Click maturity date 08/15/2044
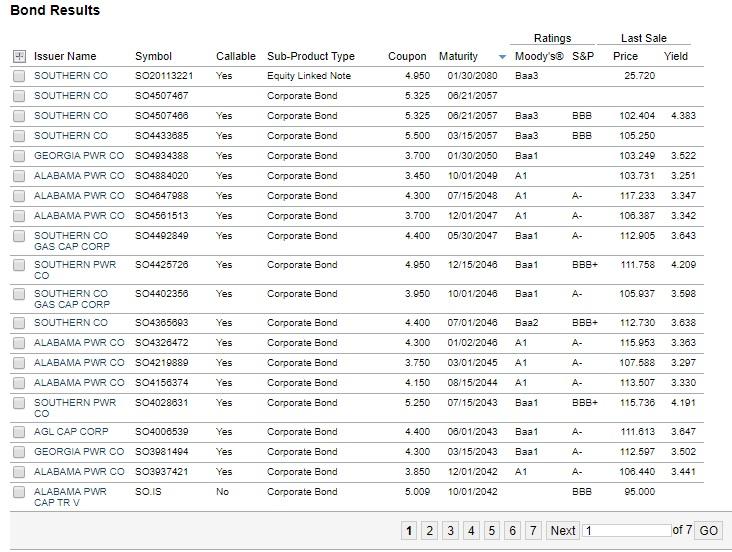This screenshot has height=552, width=732. point(472,383)
